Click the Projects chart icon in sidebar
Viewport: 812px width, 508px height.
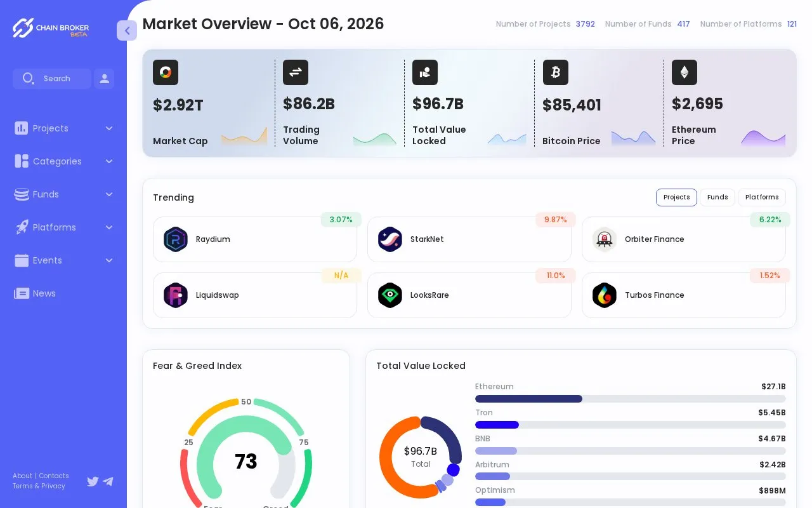point(22,128)
